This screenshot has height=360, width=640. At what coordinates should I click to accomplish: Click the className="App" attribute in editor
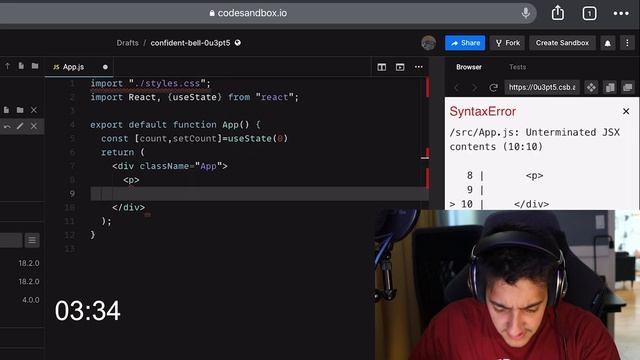[180, 166]
